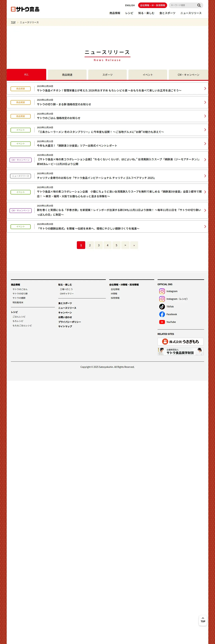215x644 pixels.
Task: Open footer link お問い合わせ
Action: (x=65, y=317)
